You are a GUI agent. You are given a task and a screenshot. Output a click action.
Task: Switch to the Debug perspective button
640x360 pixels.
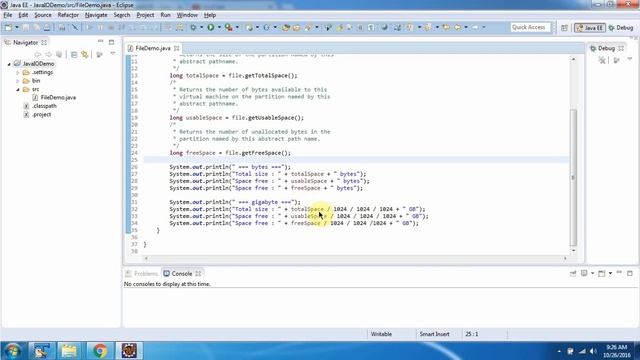[621, 28]
